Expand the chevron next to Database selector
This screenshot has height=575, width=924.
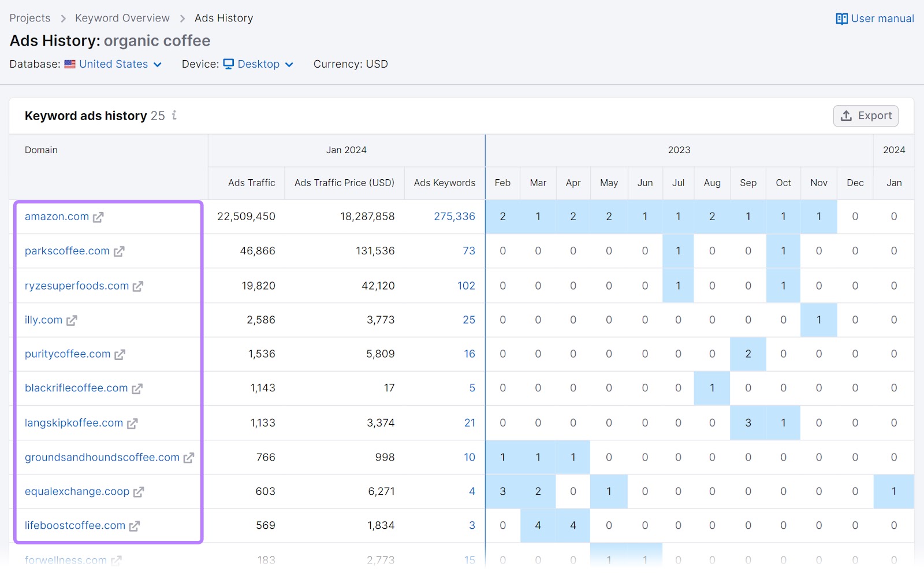click(157, 65)
